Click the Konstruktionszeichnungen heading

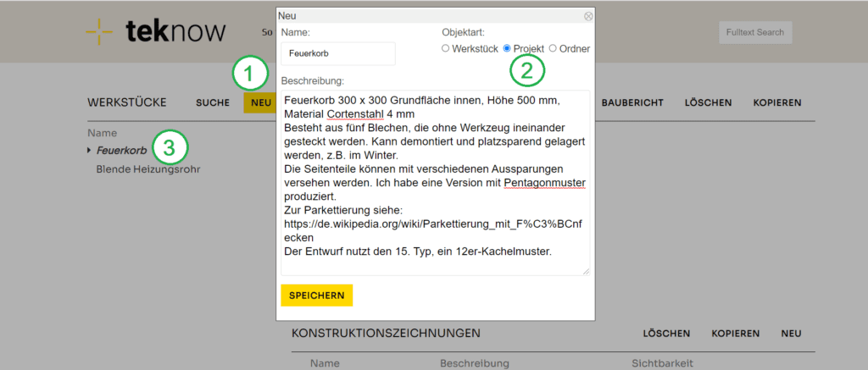tap(386, 334)
